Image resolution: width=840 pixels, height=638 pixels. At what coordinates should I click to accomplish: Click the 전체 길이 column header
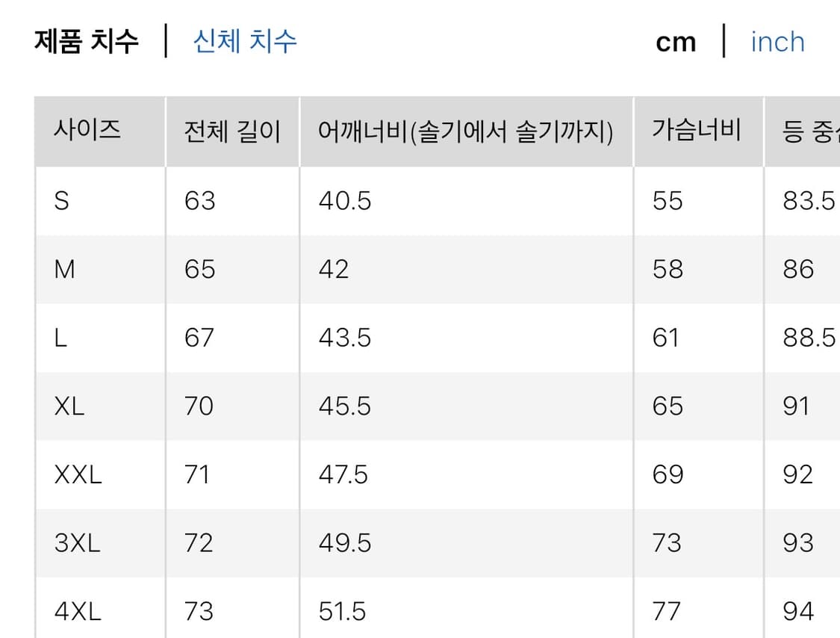[x=232, y=131]
